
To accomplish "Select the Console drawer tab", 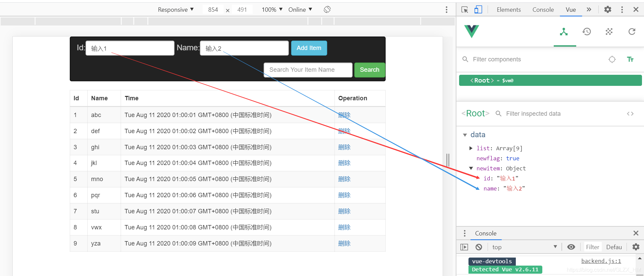I will tap(486, 233).
